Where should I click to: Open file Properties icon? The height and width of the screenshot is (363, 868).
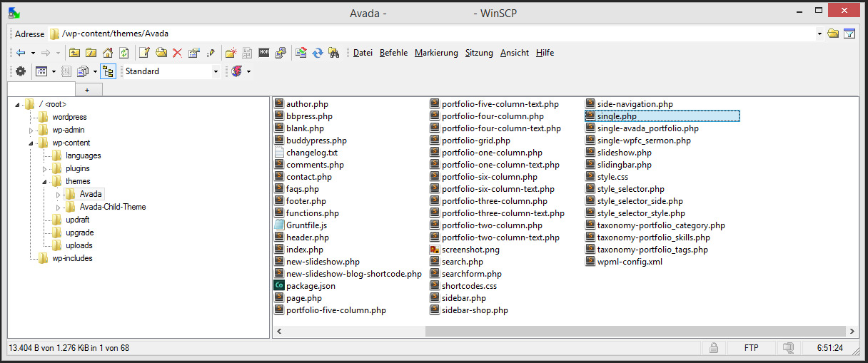click(193, 53)
